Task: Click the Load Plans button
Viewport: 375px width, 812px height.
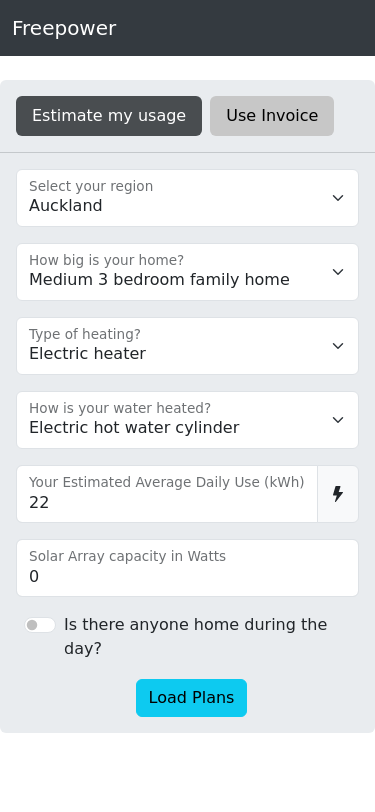Action: coord(191,698)
